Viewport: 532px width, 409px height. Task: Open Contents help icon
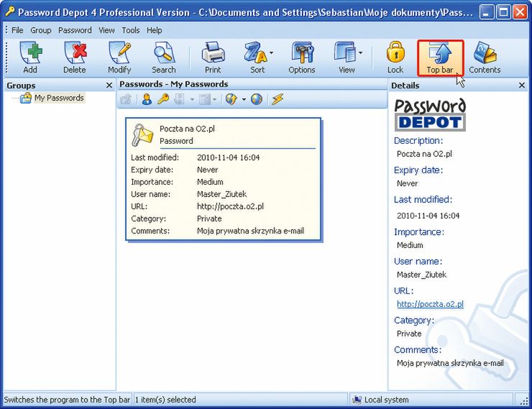(485, 58)
